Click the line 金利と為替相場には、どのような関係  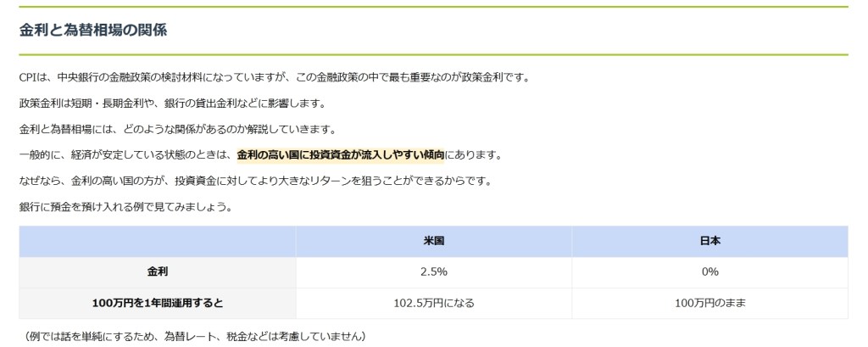pyautogui.click(x=177, y=130)
